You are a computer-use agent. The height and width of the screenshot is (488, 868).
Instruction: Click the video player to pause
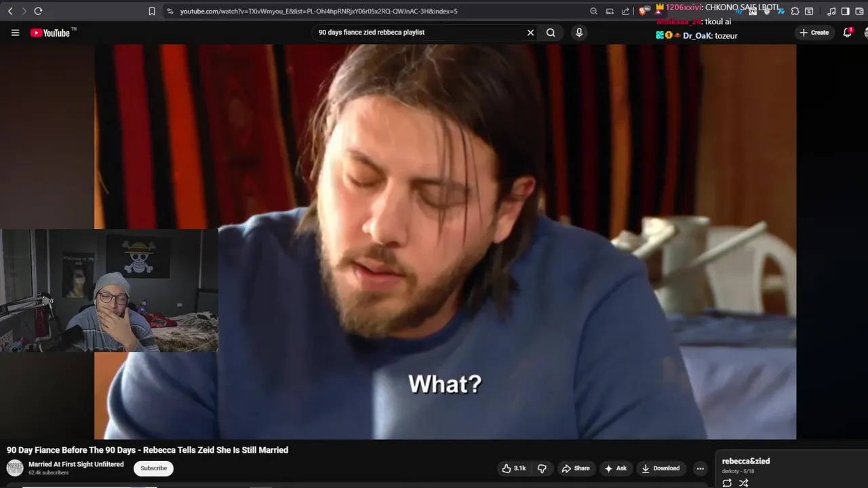(x=445, y=242)
